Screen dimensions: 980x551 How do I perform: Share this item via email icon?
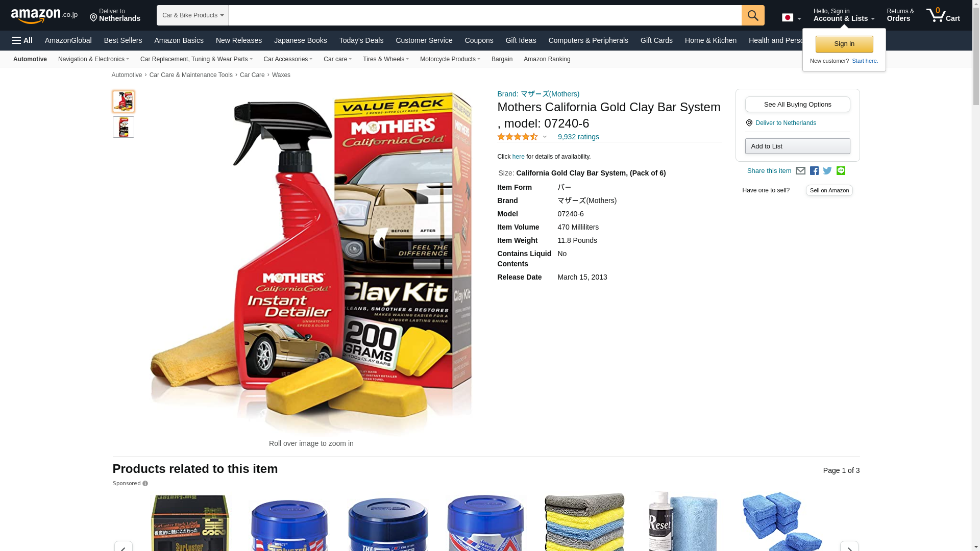pyautogui.click(x=800, y=171)
